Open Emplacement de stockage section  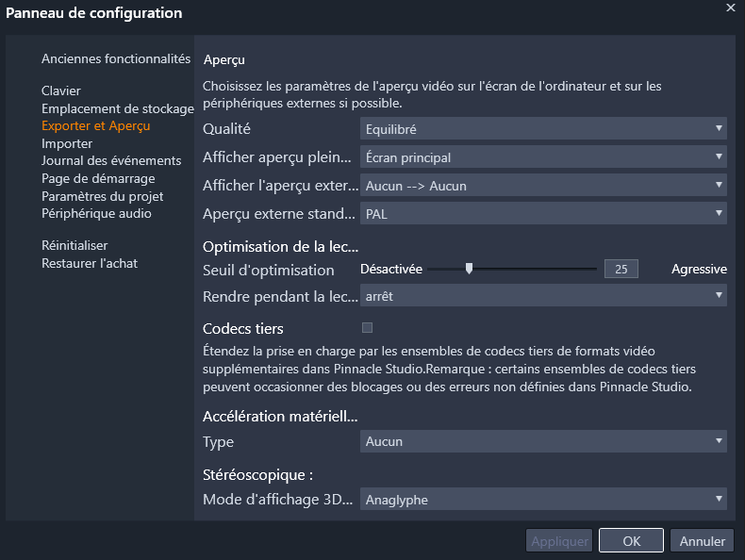tap(117, 108)
